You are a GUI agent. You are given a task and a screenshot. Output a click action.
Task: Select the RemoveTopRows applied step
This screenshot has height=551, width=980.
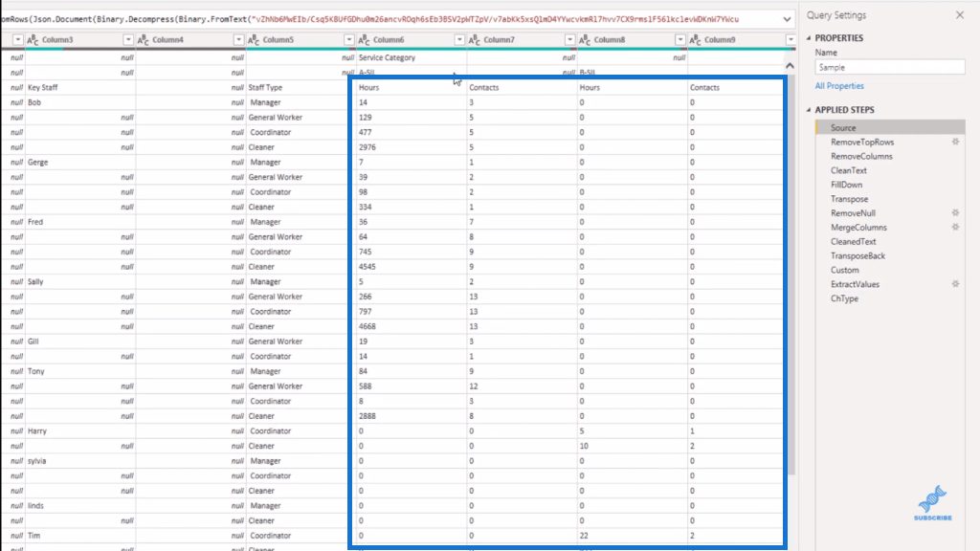862,142
